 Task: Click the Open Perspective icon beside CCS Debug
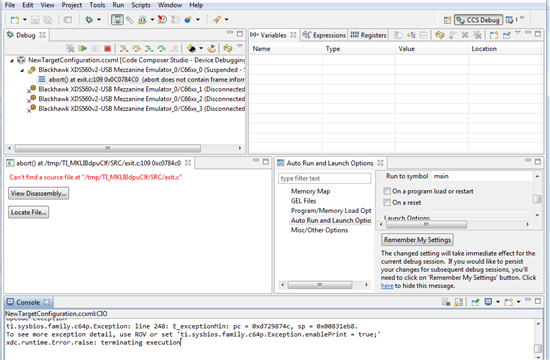[x=448, y=20]
